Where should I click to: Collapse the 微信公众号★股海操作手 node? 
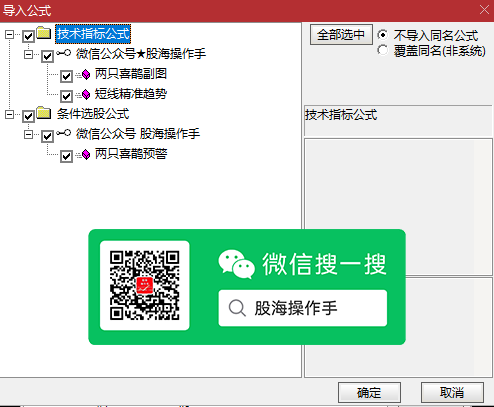[x=28, y=54]
